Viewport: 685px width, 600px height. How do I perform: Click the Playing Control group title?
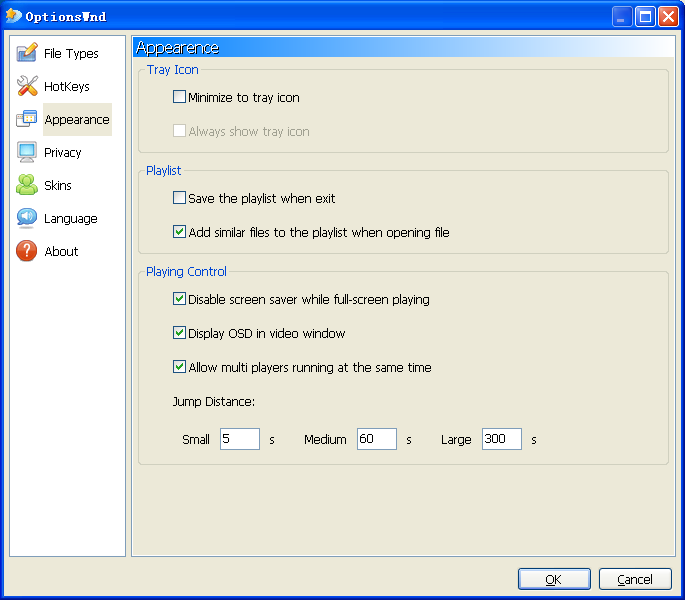coord(186,271)
